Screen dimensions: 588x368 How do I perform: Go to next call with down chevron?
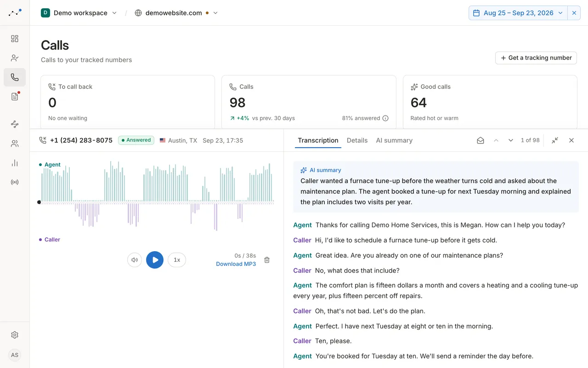click(511, 140)
